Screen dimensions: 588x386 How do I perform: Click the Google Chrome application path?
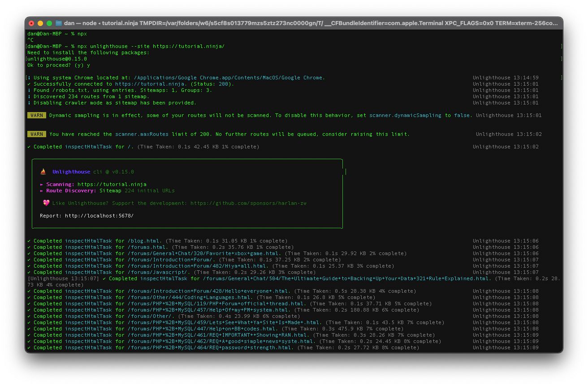[229, 78]
